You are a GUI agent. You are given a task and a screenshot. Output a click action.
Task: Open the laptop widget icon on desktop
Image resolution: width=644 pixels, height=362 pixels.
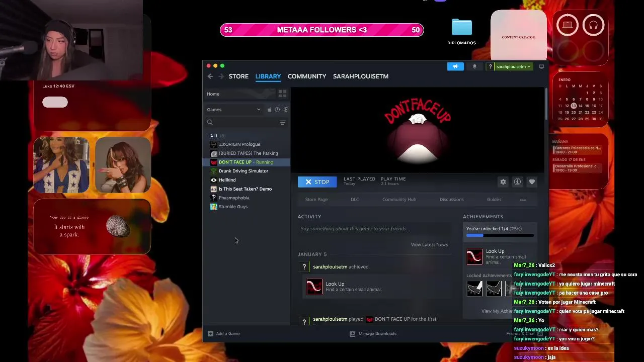click(568, 25)
